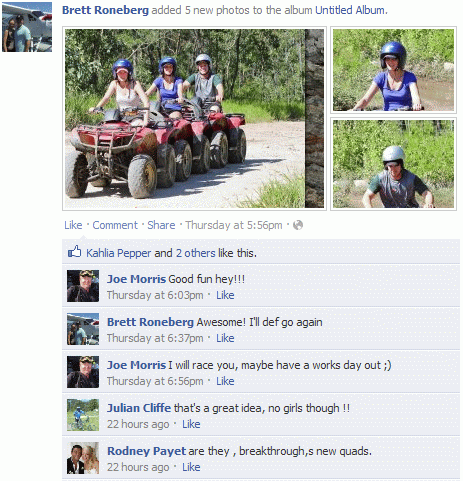The height and width of the screenshot is (481, 463).
Task: Show the 2 others who like this
Action: [196, 253]
